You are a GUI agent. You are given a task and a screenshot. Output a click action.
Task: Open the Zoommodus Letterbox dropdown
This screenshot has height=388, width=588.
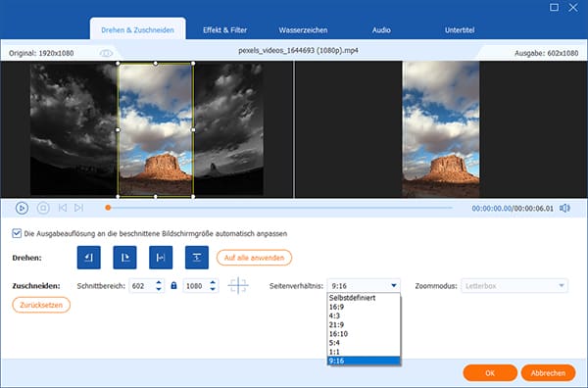(x=514, y=286)
